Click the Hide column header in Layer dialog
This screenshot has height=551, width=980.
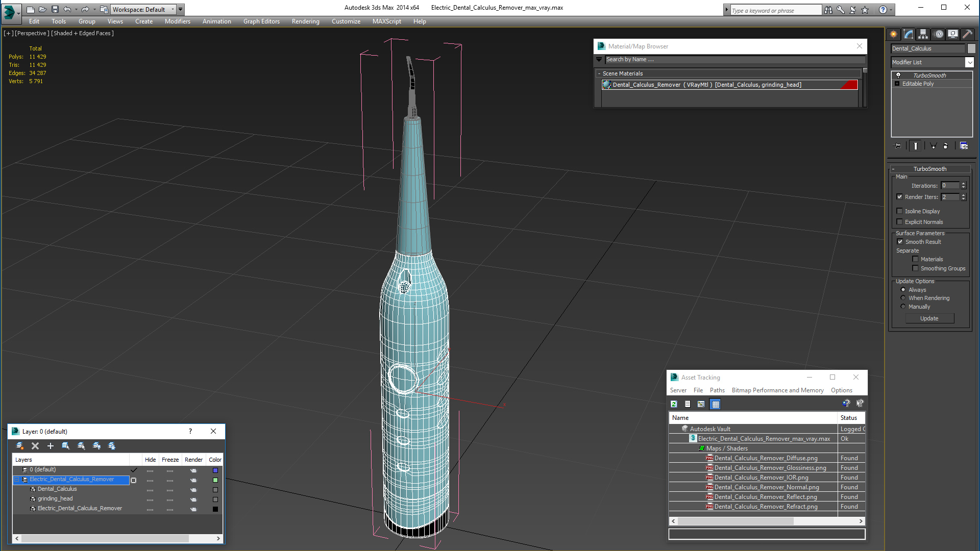tap(150, 460)
